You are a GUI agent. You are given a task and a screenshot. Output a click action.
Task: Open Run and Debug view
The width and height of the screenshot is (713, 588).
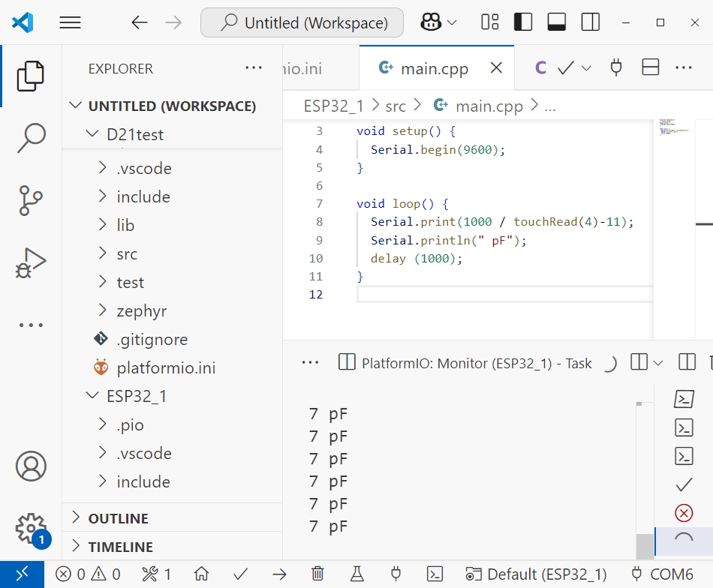(31, 263)
